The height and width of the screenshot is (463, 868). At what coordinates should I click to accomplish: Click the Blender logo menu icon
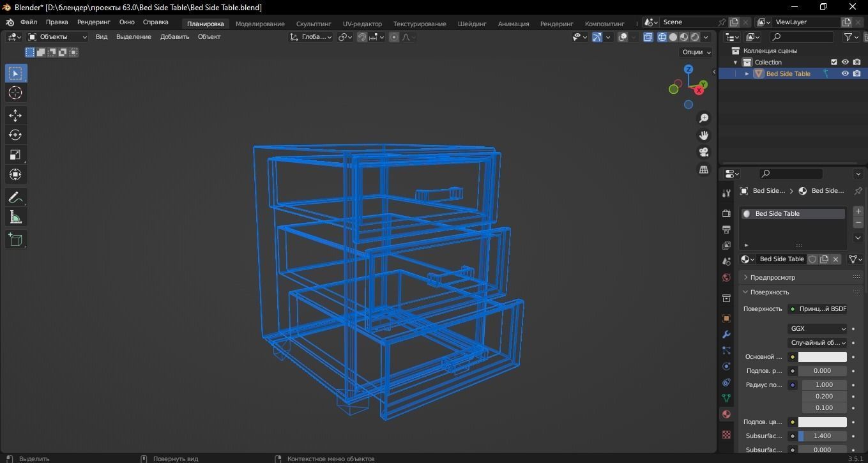10,22
